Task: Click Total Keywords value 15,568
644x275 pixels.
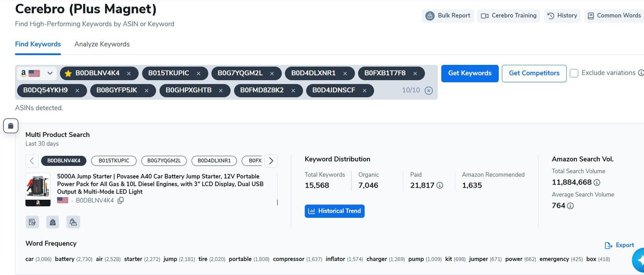Action: pyautogui.click(x=317, y=185)
